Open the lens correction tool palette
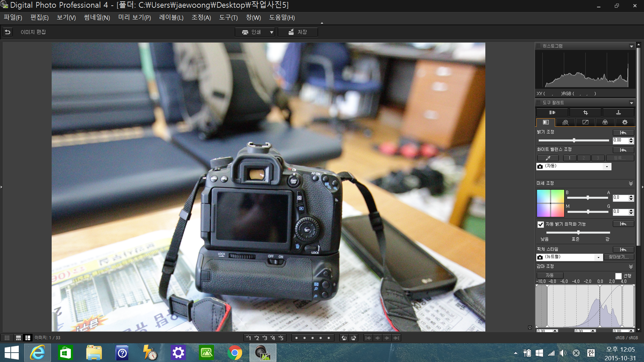The image size is (644, 362). coord(552,113)
